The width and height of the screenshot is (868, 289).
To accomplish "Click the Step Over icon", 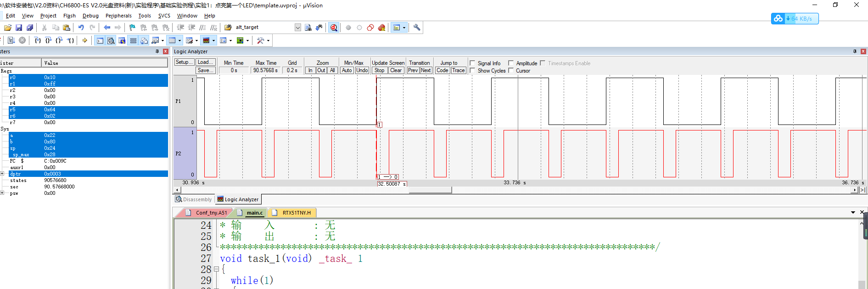I will [48, 40].
